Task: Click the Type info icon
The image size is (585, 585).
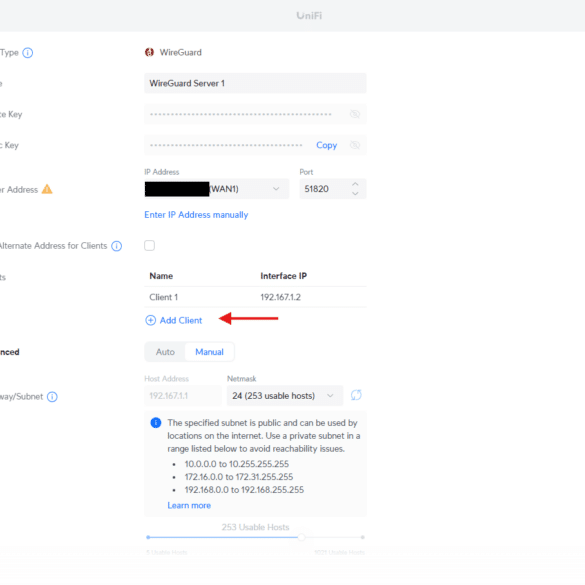Action: tap(28, 53)
